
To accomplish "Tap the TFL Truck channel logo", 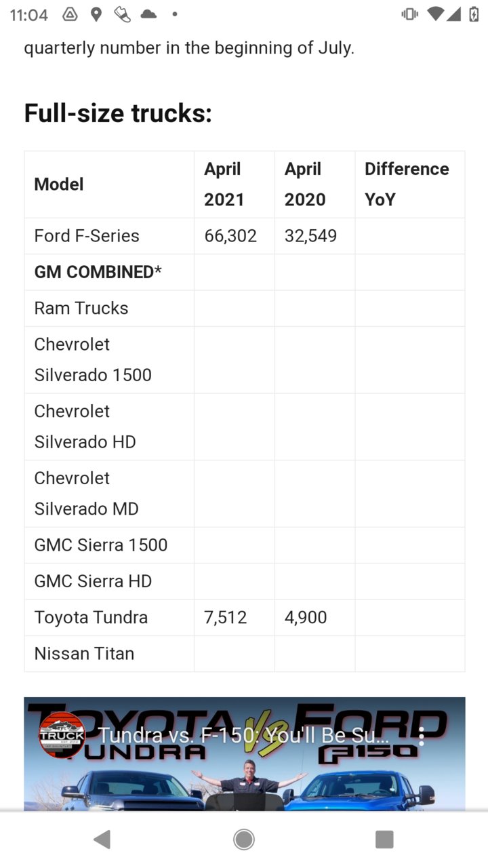I will 62,735.
